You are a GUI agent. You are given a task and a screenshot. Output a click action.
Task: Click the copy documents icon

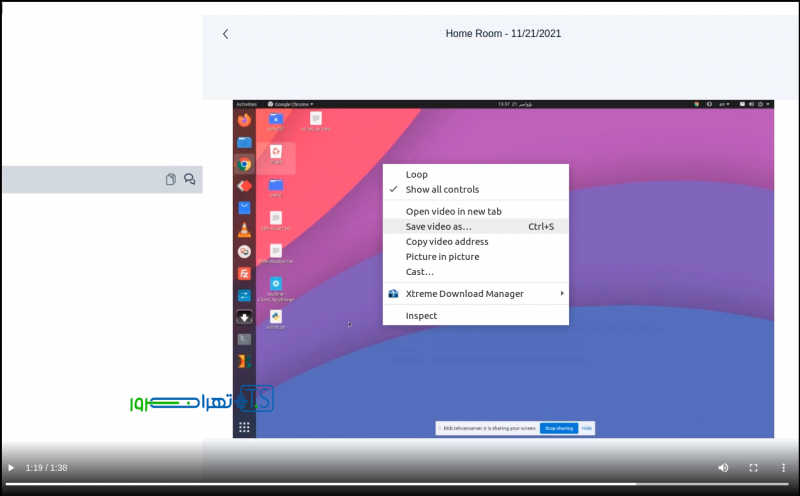pos(171,180)
